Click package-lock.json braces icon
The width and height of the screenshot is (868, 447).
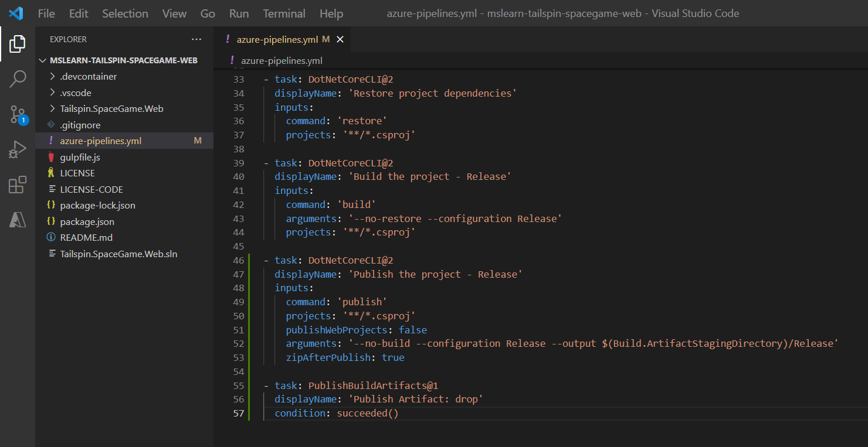coord(51,206)
